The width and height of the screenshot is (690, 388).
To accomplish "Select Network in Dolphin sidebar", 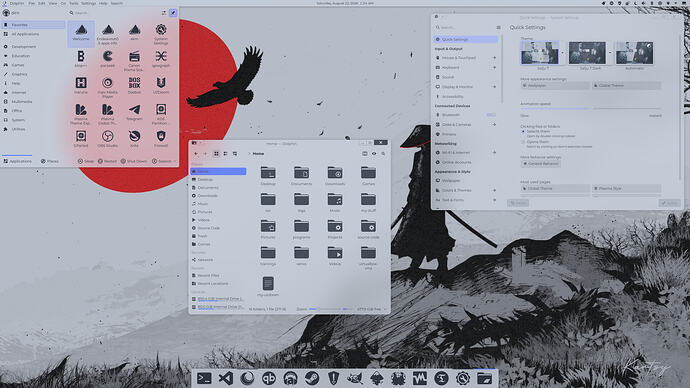I will tap(219, 260).
